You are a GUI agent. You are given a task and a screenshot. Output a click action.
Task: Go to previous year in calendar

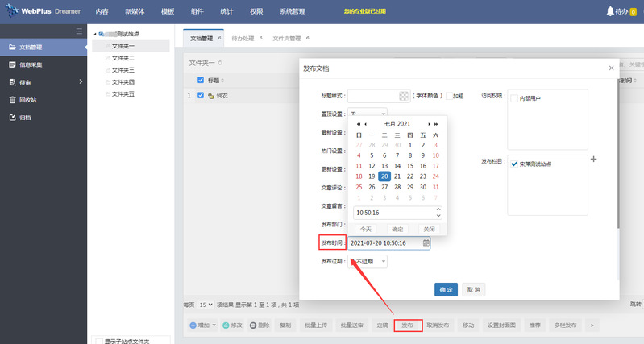coord(359,124)
